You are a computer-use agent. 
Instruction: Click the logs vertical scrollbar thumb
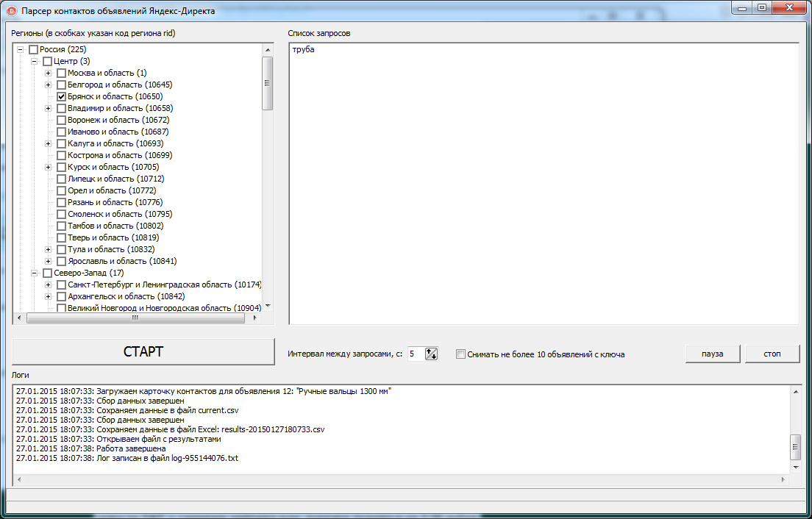pos(795,447)
